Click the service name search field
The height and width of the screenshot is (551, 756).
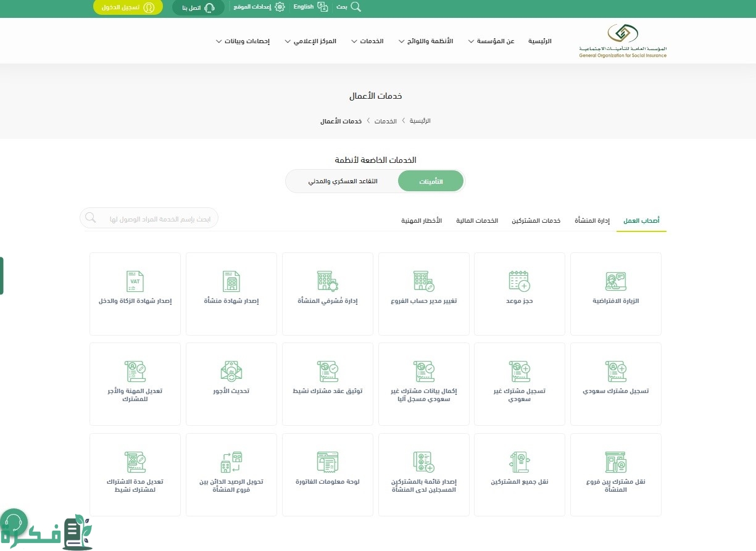point(154,218)
